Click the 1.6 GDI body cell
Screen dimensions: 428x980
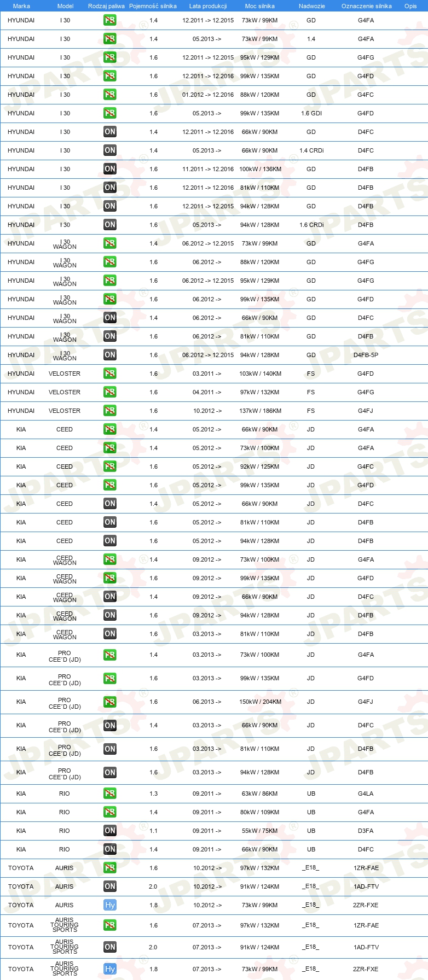click(x=311, y=113)
